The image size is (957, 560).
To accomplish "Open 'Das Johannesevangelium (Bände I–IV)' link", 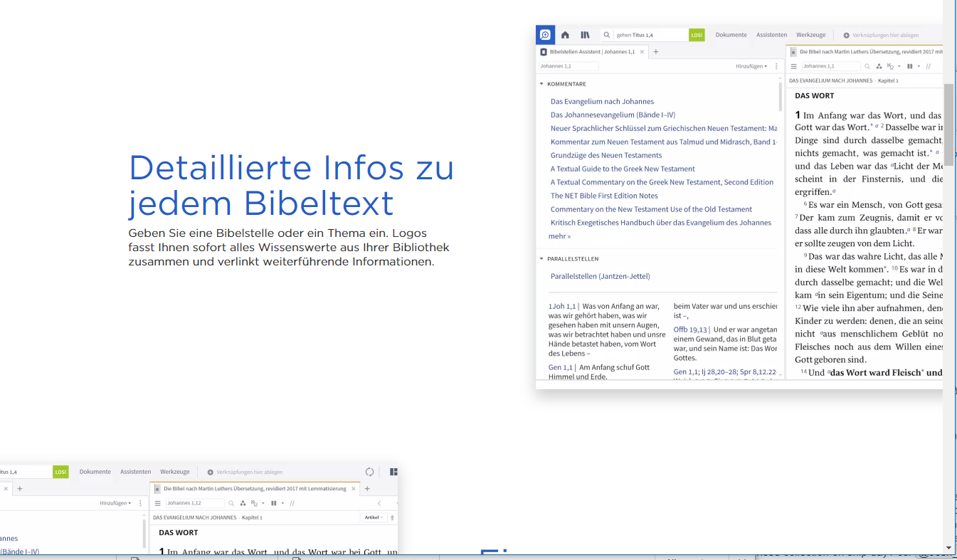I will coord(613,115).
